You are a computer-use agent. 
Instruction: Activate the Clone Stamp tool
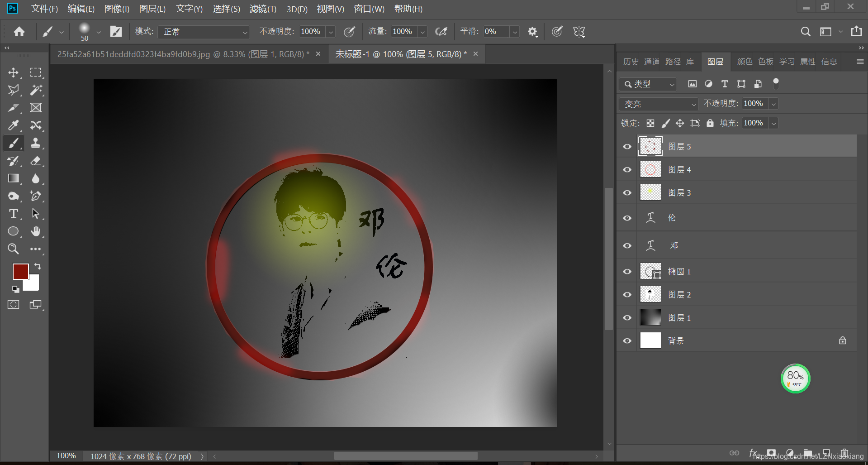click(x=36, y=143)
